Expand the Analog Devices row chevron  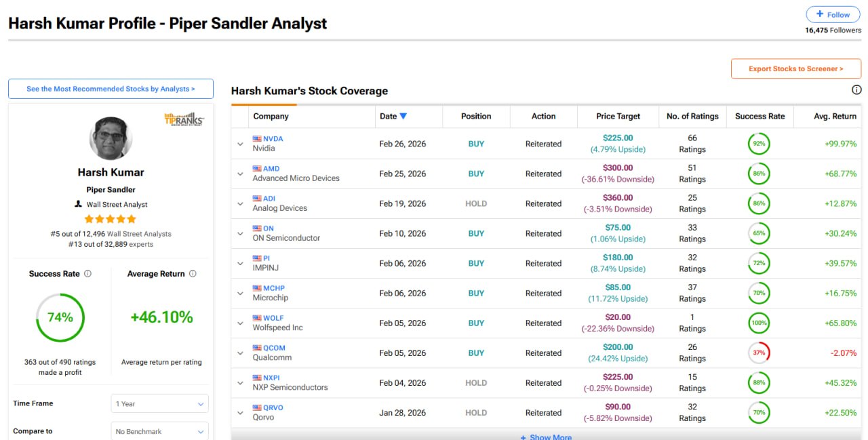pos(240,203)
